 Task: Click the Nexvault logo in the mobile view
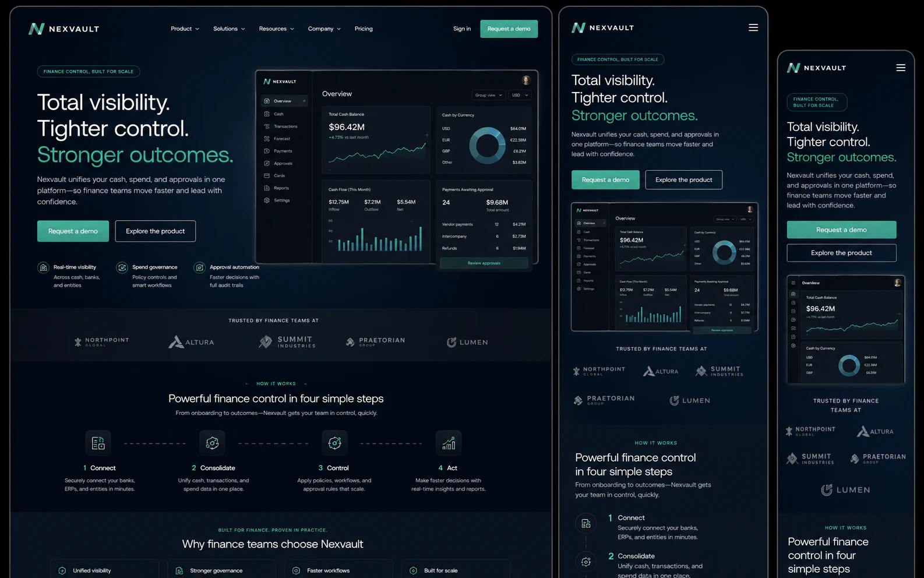pos(816,68)
